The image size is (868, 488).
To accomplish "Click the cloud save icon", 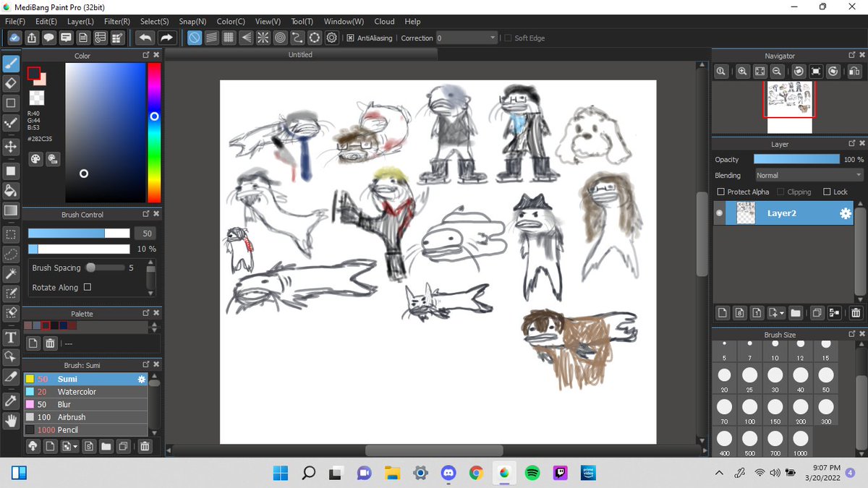I will point(14,38).
